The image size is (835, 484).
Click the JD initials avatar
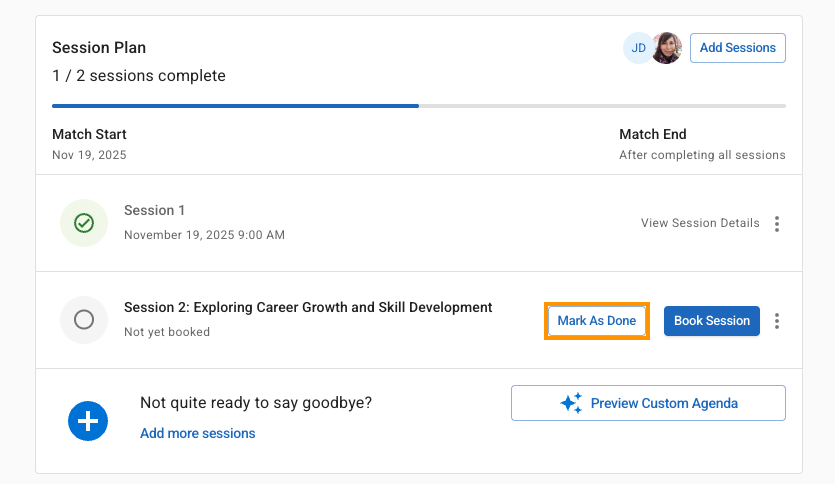click(638, 48)
